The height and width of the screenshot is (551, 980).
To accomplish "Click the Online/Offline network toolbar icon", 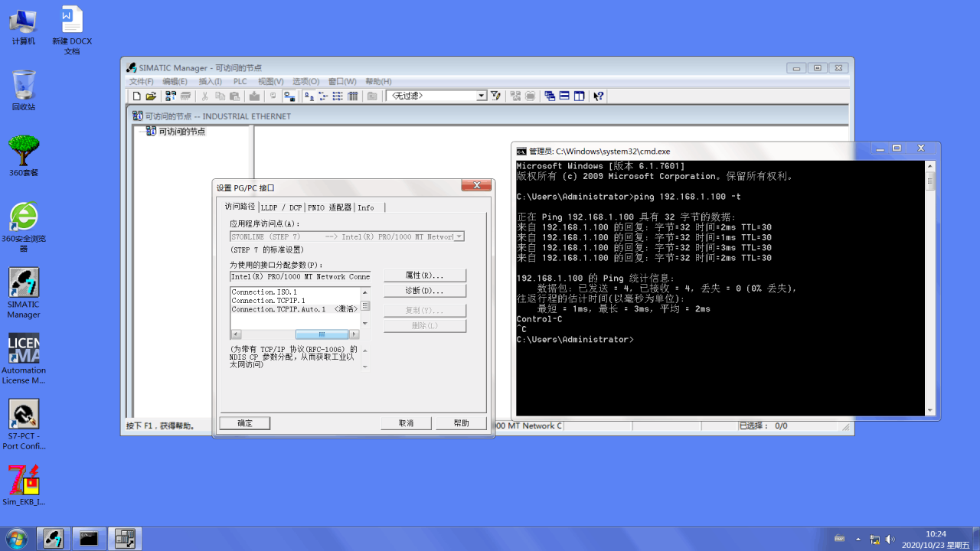I will click(289, 96).
